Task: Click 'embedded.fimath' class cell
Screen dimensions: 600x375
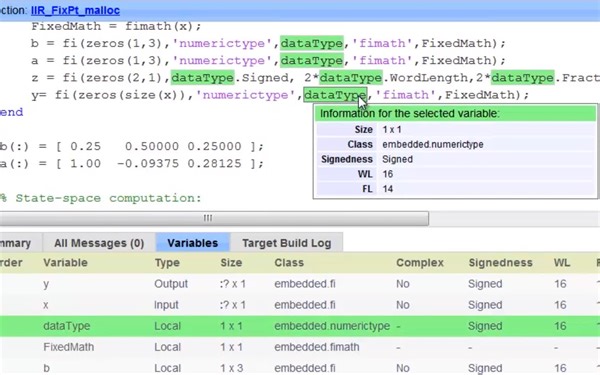Action: pos(317,347)
